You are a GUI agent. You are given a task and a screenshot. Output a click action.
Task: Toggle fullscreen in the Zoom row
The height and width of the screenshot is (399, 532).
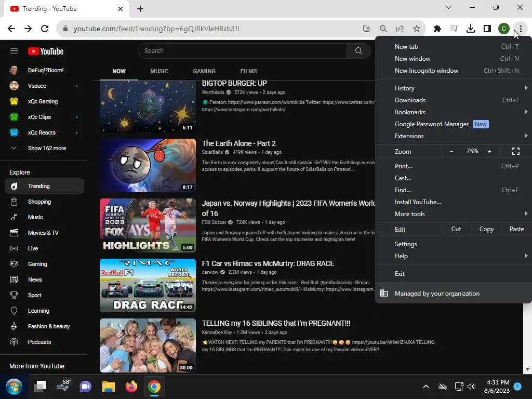pyautogui.click(x=516, y=151)
